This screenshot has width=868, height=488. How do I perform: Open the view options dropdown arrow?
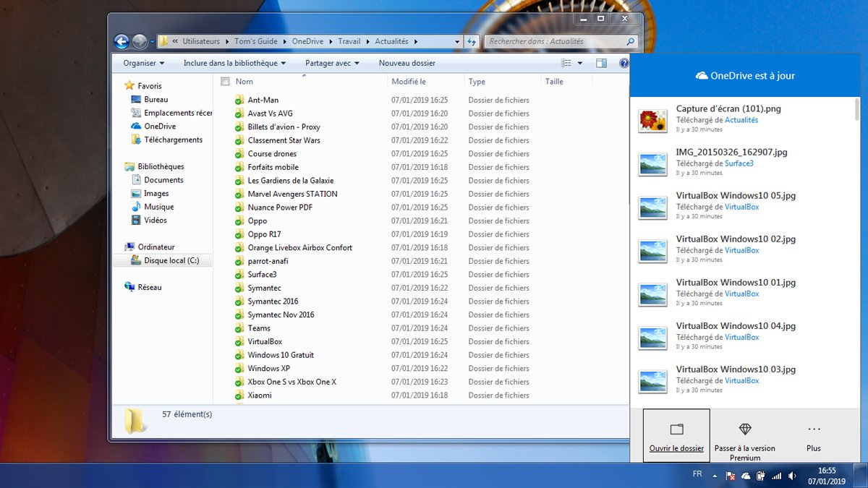click(x=580, y=64)
